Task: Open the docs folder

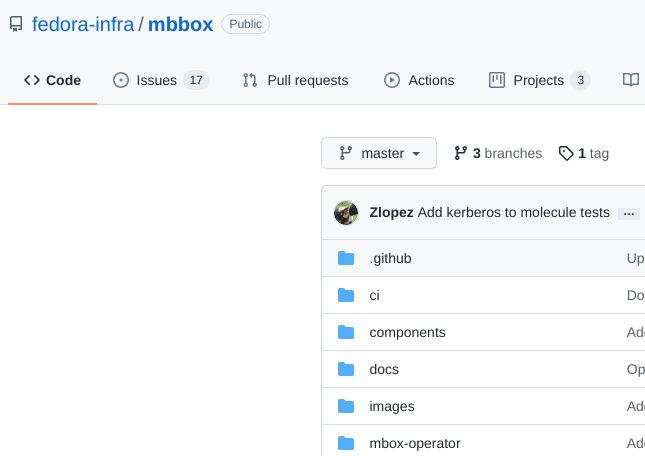Action: pyautogui.click(x=384, y=369)
